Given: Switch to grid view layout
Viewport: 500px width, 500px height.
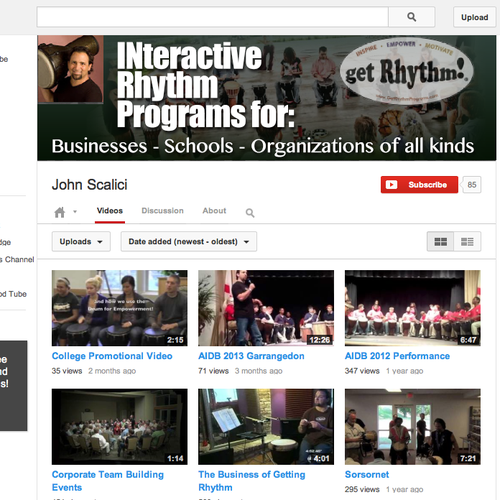Looking at the screenshot, I should (x=440, y=241).
